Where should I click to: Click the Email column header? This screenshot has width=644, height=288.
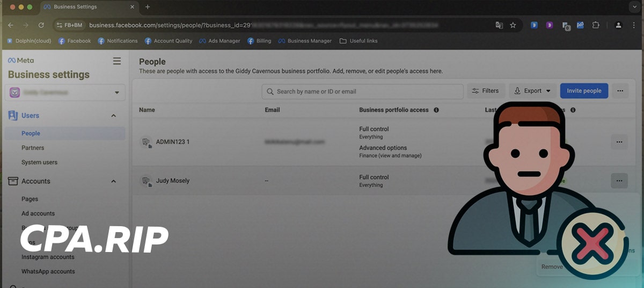[273, 110]
